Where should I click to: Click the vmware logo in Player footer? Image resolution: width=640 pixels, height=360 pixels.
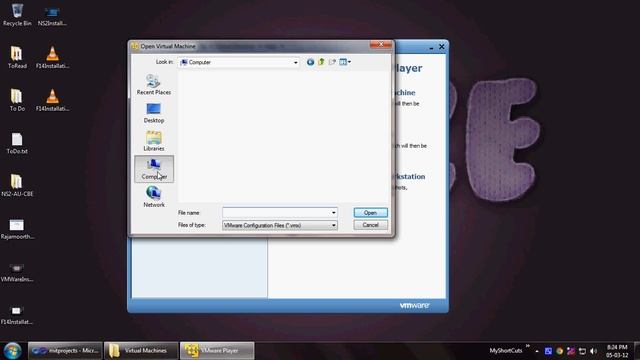click(414, 306)
